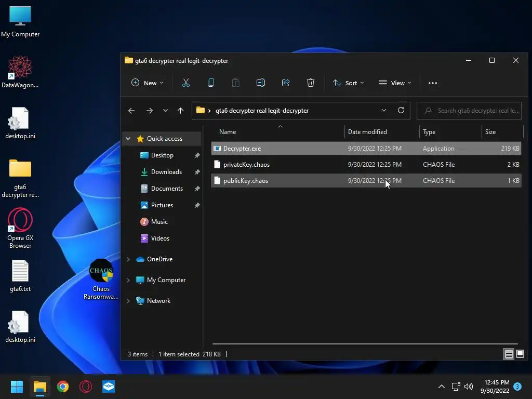Click the horizontal scrollbar in file list
The height and width of the screenshot is (399, 532).
click(x=365, y=344)
